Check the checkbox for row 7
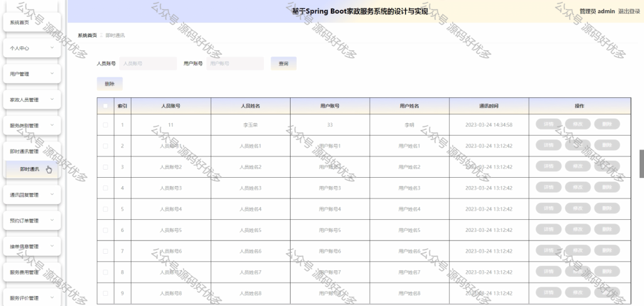644x306 pixels. click(x=106, y=251)
